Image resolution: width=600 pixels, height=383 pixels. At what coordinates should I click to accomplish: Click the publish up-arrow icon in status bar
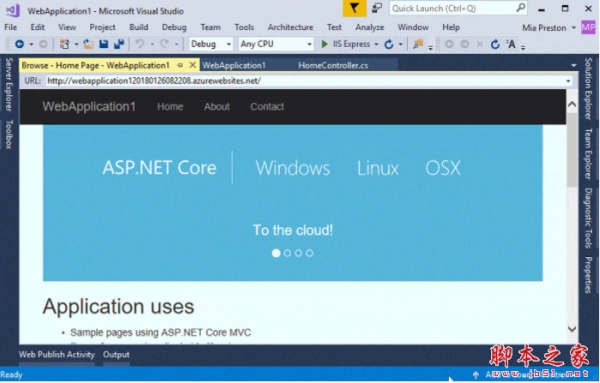pos(476,375)
